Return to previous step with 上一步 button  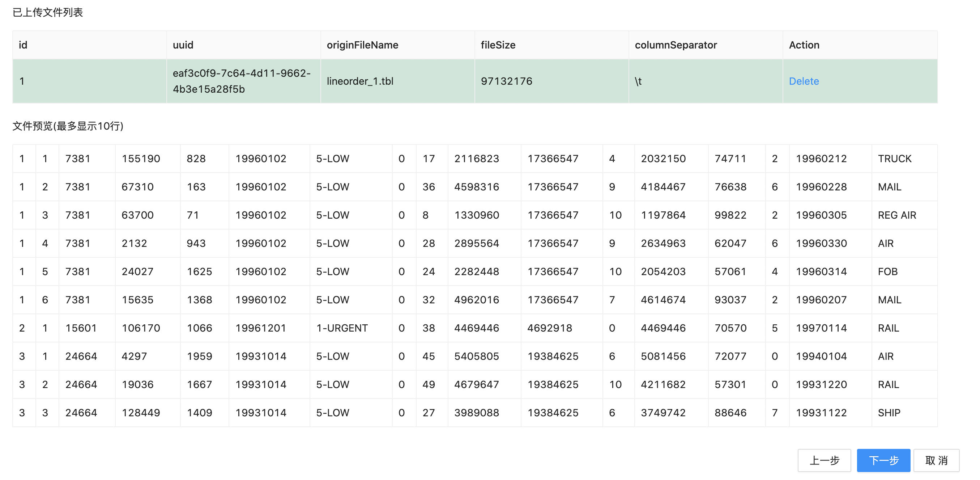[824, 460]
